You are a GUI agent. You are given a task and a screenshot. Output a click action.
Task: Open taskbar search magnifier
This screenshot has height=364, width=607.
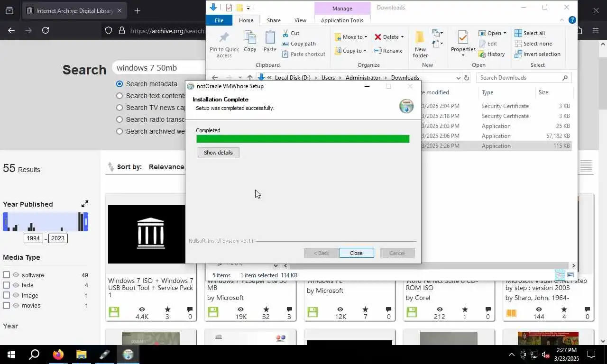(34, 355)
